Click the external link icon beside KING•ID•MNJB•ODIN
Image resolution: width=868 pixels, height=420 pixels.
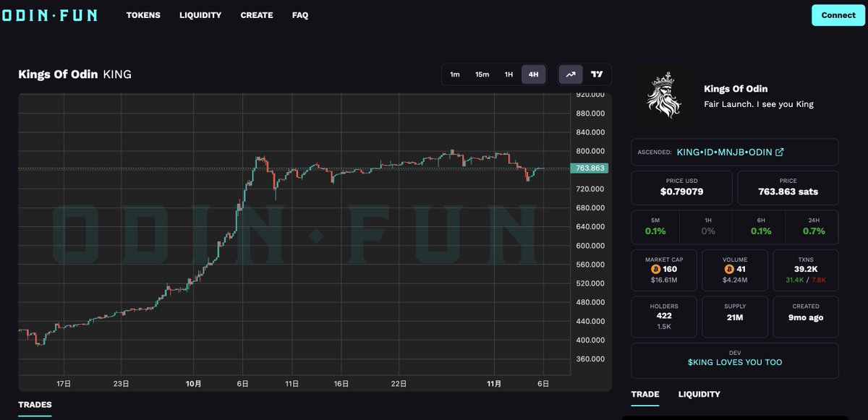(x=780, y=153)
